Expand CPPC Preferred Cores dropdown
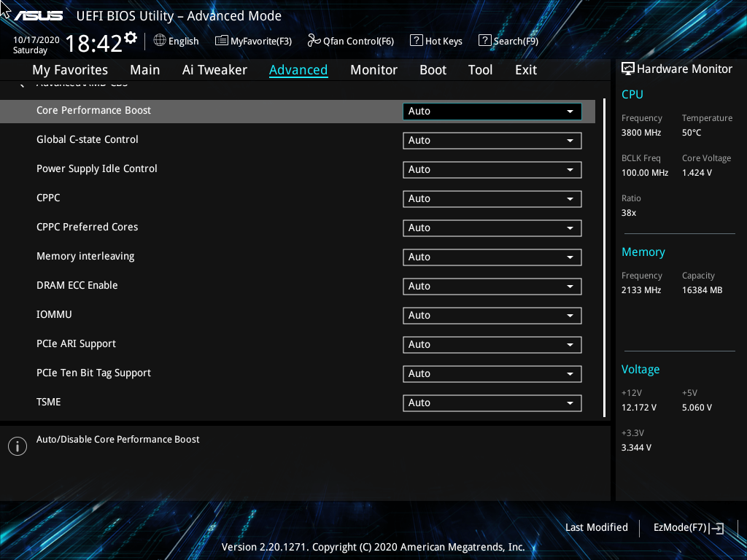The height and width of the screenshot is (560, 747). pyautogui.click(x=492, y=228)
